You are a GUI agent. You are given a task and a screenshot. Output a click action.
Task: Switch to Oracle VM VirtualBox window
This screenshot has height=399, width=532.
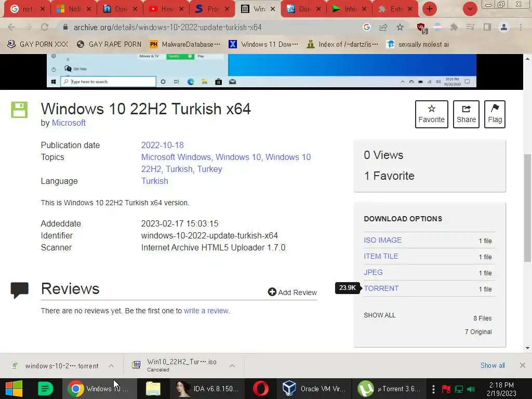[314, 389]
